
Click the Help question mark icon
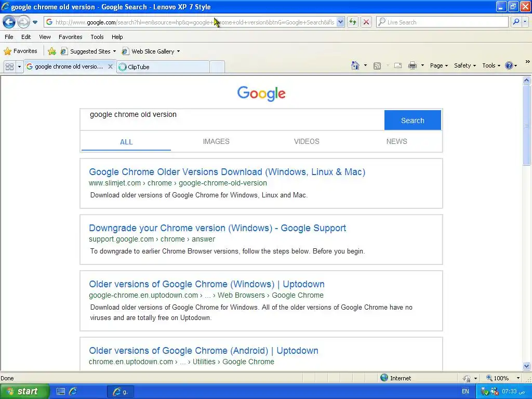coord(509,65)
